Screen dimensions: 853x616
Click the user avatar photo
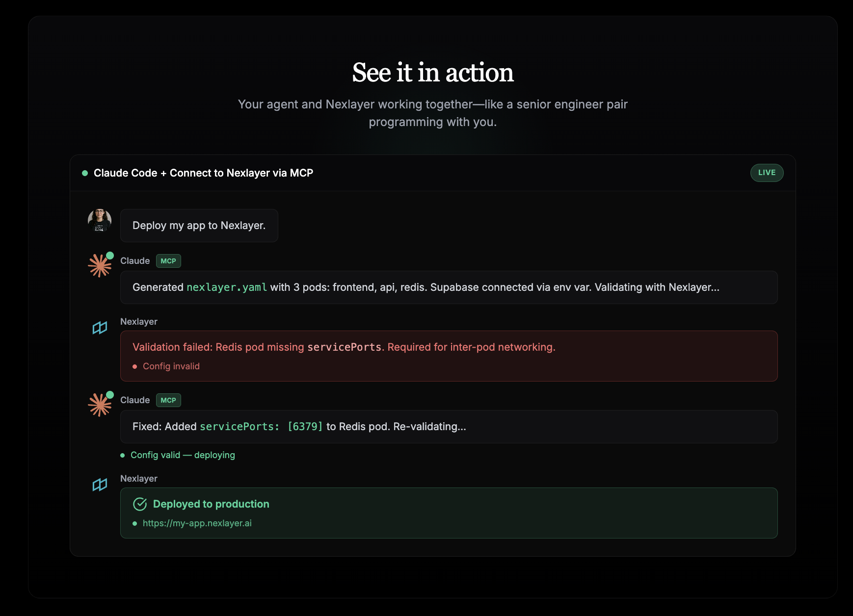click(100, 220)
